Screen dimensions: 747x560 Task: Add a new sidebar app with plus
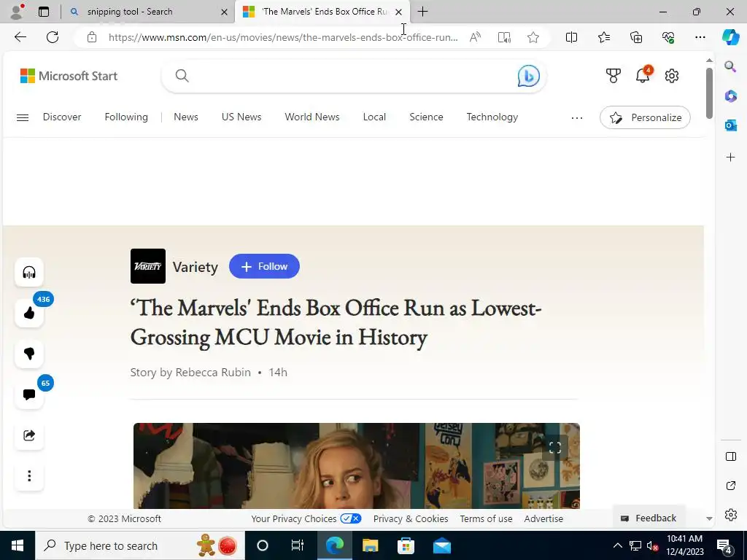point(730,157)
